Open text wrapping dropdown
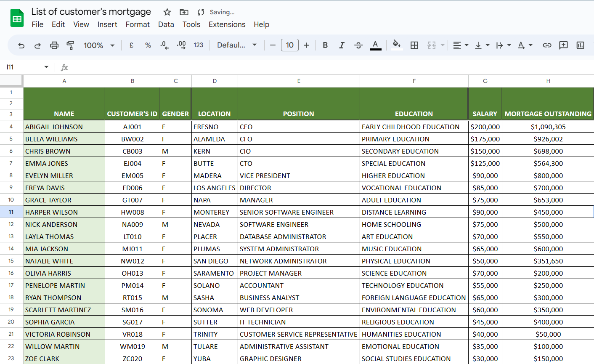Screen dimensions: 594x364 (503, 45)
